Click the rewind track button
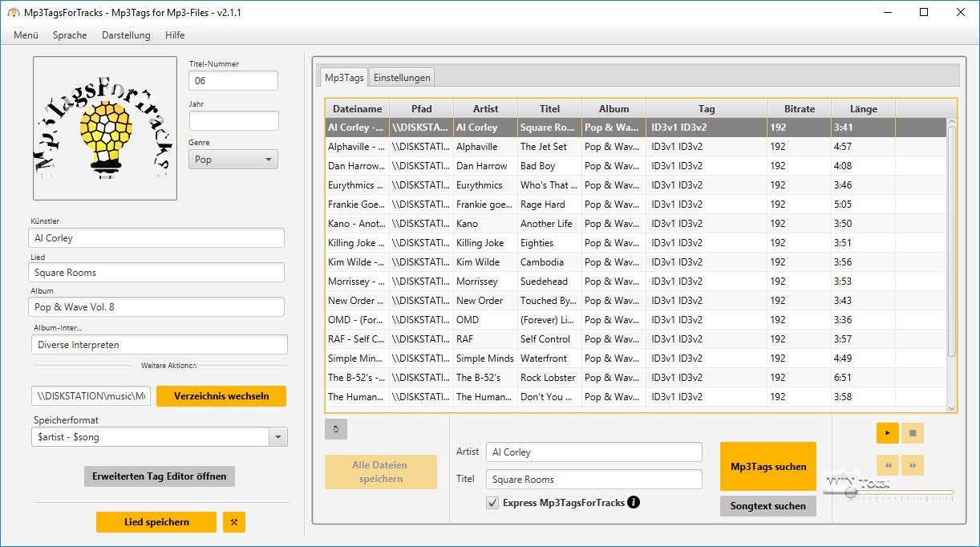980x547 pixels. click(x=888, y=465)
